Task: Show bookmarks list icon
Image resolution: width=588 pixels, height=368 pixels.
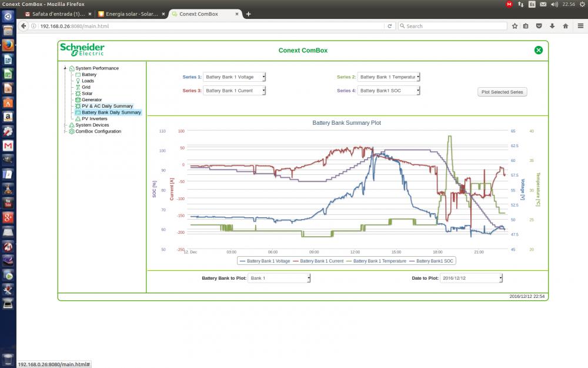Action: tap(526, 26)
